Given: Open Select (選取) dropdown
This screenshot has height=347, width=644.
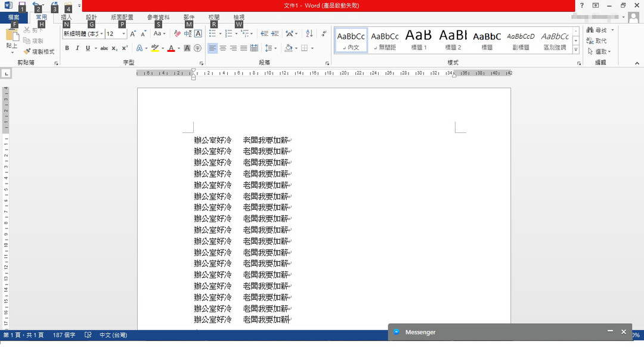Looking at the screenshot, I should (x=600, y=52).
